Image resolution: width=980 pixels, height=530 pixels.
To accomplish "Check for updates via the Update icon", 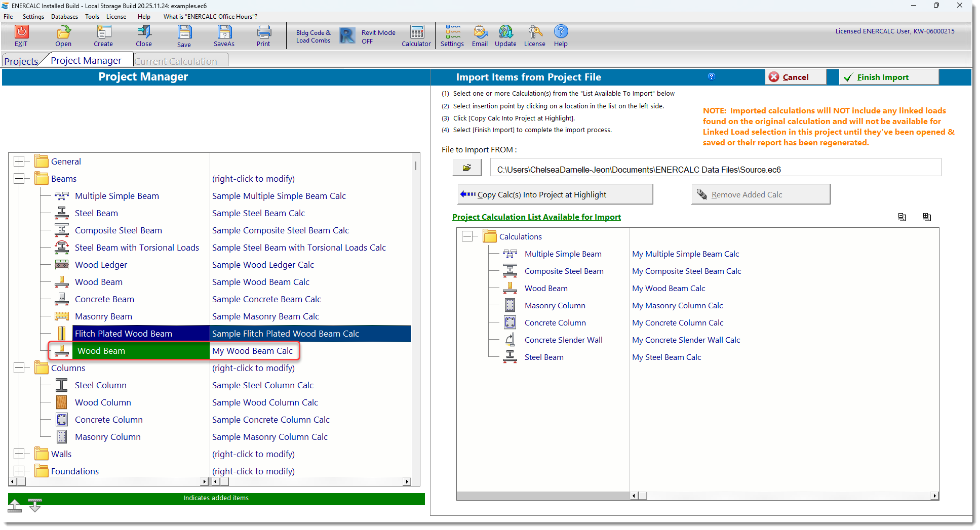I will 505,35.
